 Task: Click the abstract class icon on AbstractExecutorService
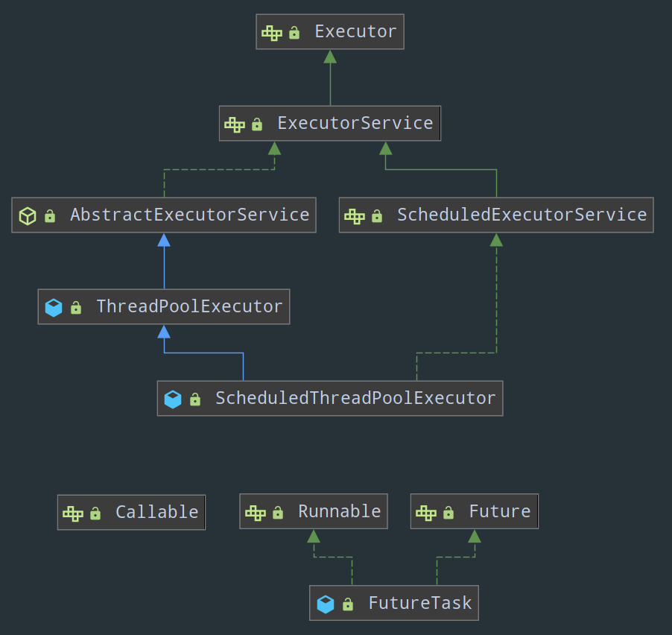click(x=28, y=216)
